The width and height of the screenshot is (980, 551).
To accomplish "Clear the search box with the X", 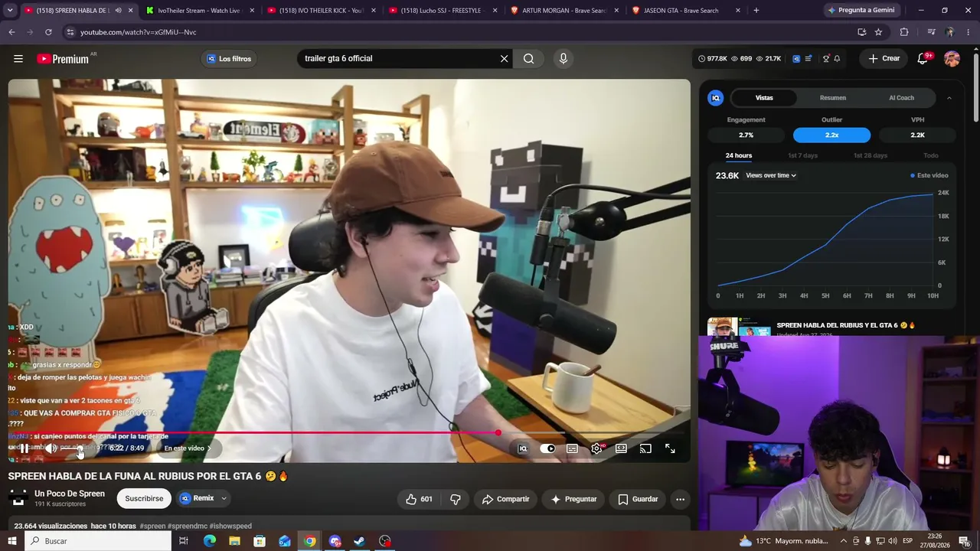I will [504, 59].
